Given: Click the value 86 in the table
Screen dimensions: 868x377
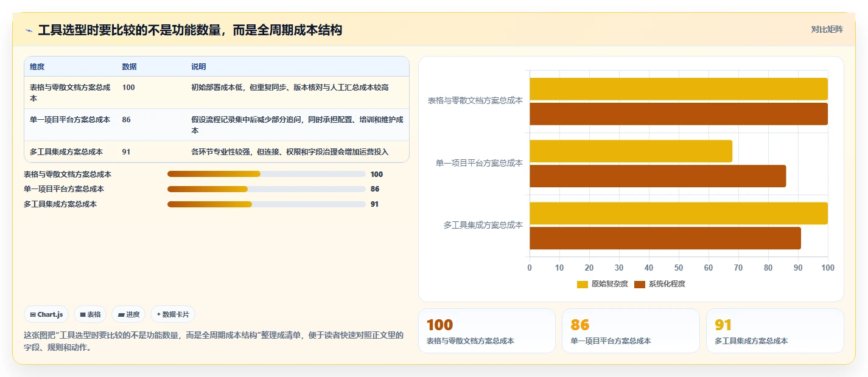Looking at the screenshot, I should click(126, 120).
